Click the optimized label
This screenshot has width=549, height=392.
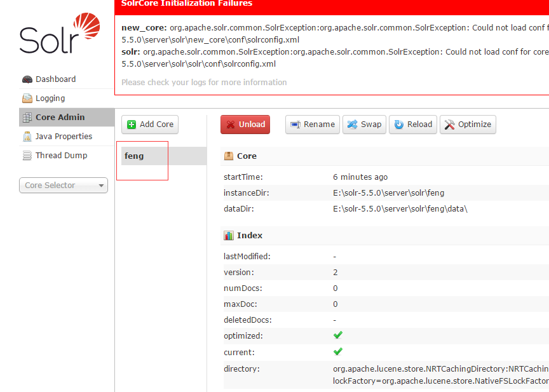click(x=243, y=336)
